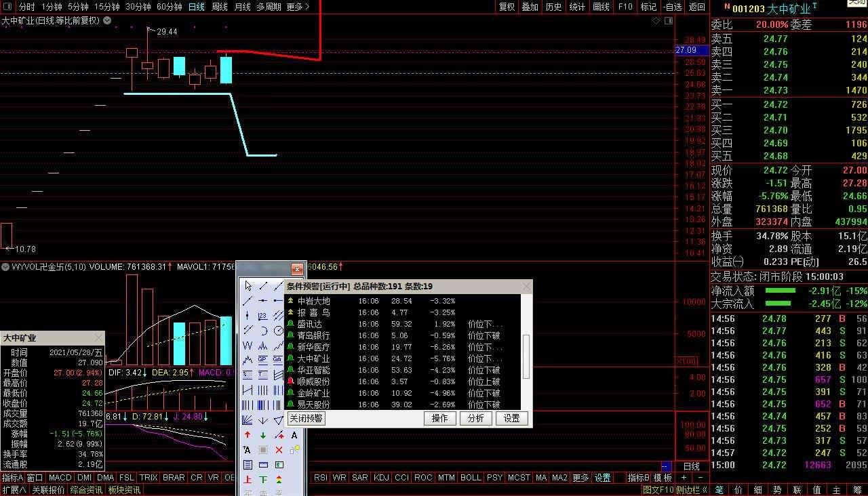Screen dimensions: 868x496
Task: Insert a green down arrow marker
Action: pos(263,435)
